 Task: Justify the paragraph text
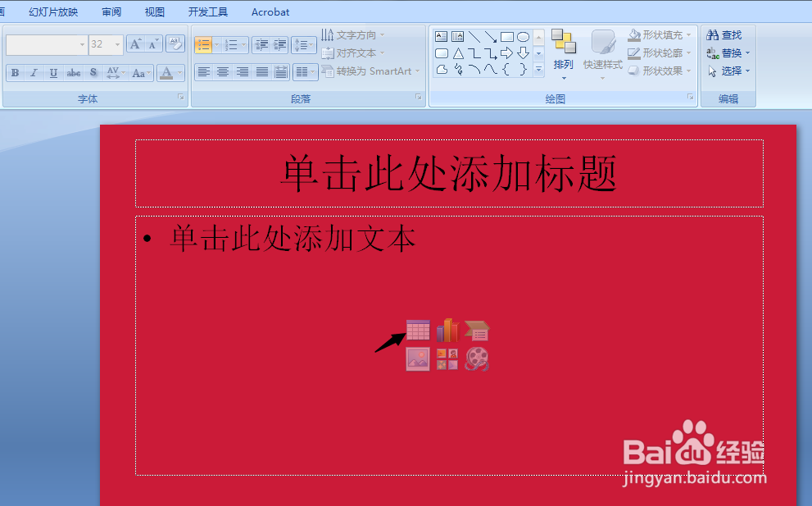[262, 72]
